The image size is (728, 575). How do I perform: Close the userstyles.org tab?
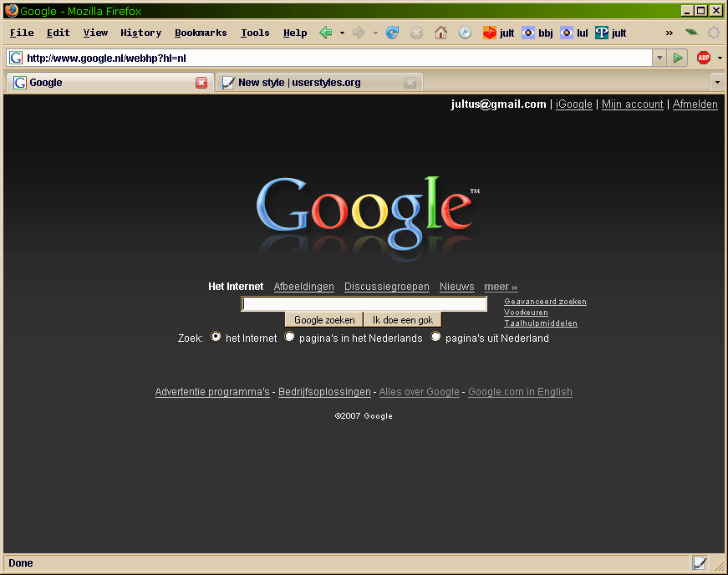tap(410, 83)
